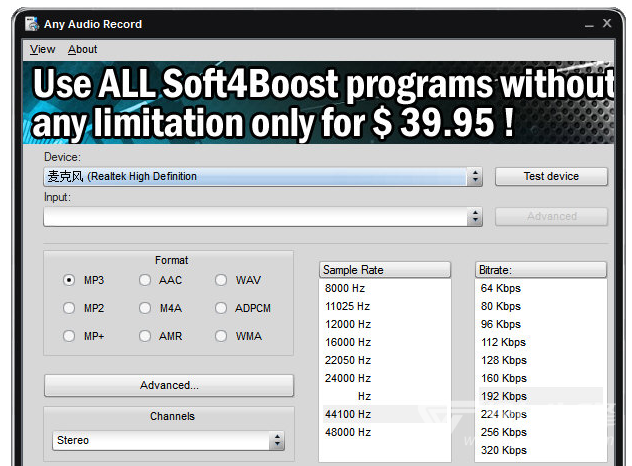
Task: Open the View menu
Action: (x=42, y=49)
